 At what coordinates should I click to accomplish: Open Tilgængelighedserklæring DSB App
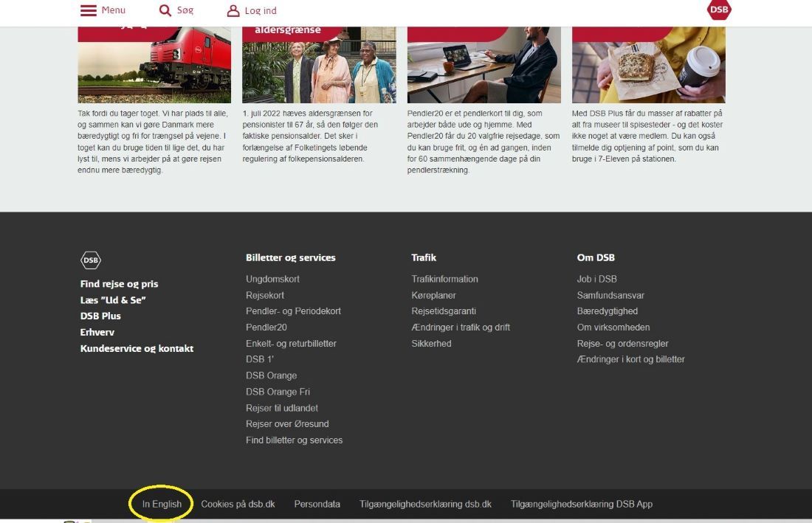click(580, 504)
